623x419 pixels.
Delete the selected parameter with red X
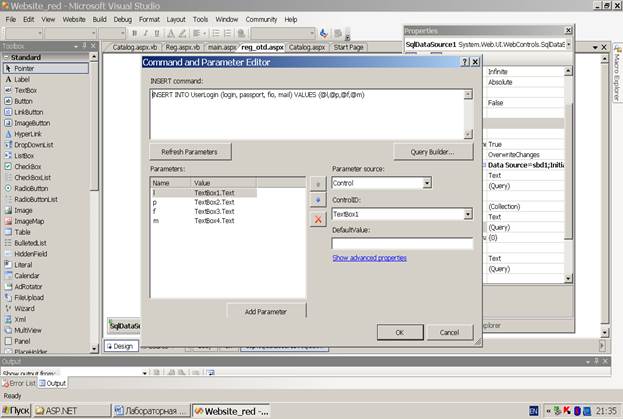click(x=318, y=219)
